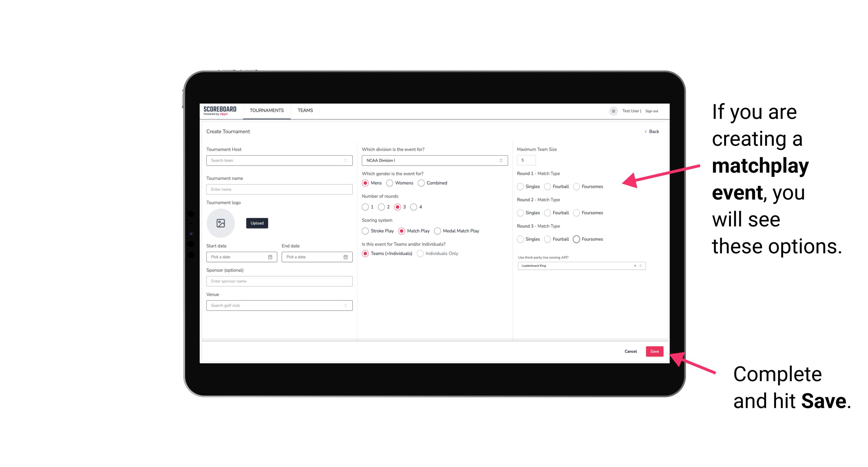Viewport: 868px width, 467px height.
Task: Click the Back arrow icon
Action: (645, 131)
